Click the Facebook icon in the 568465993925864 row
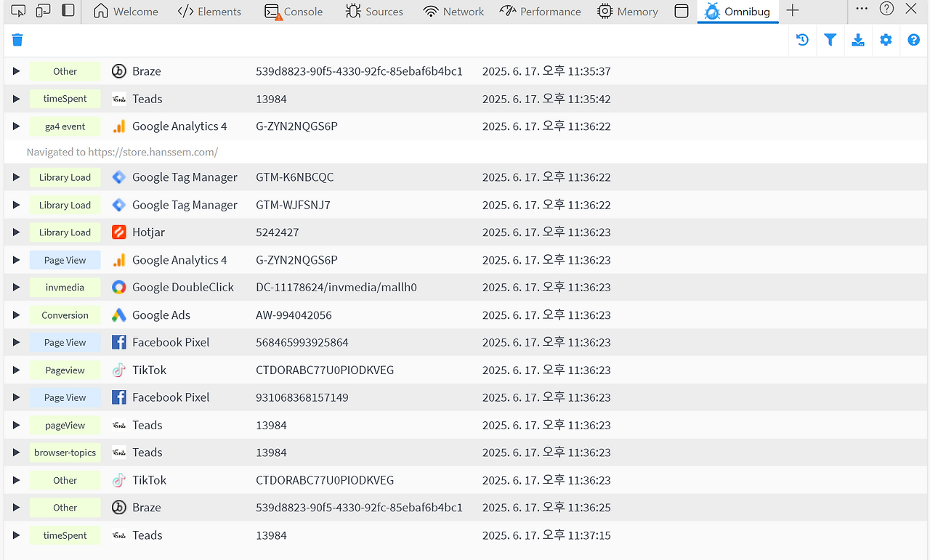The width and height of the screenshot is (930, 560). point(119,342)
